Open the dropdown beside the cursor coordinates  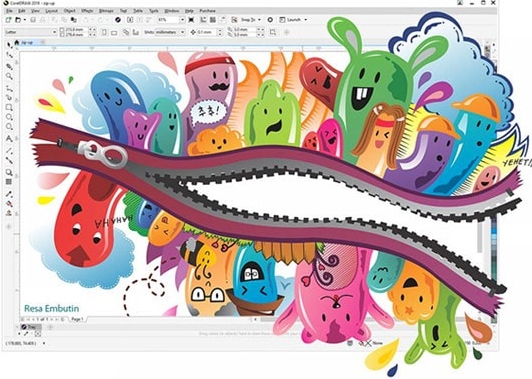coord(44,344)
